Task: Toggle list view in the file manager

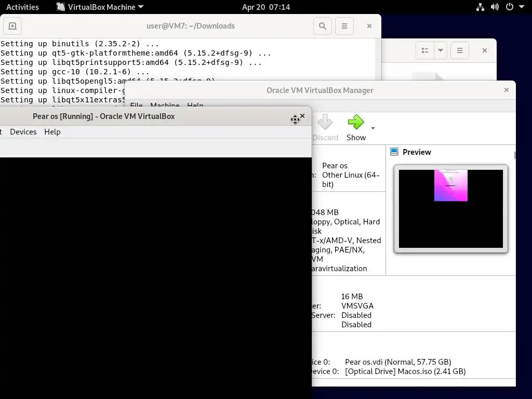Action: (425, 50)
